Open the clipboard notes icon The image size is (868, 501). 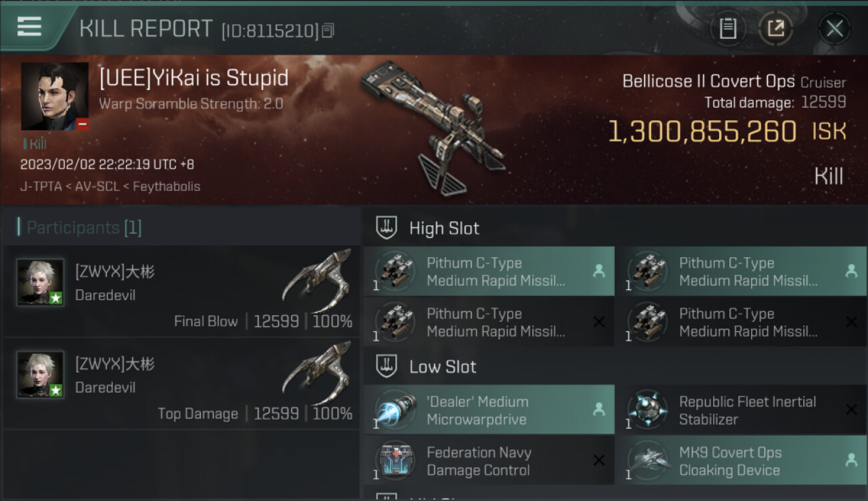(x=728, y=29)
